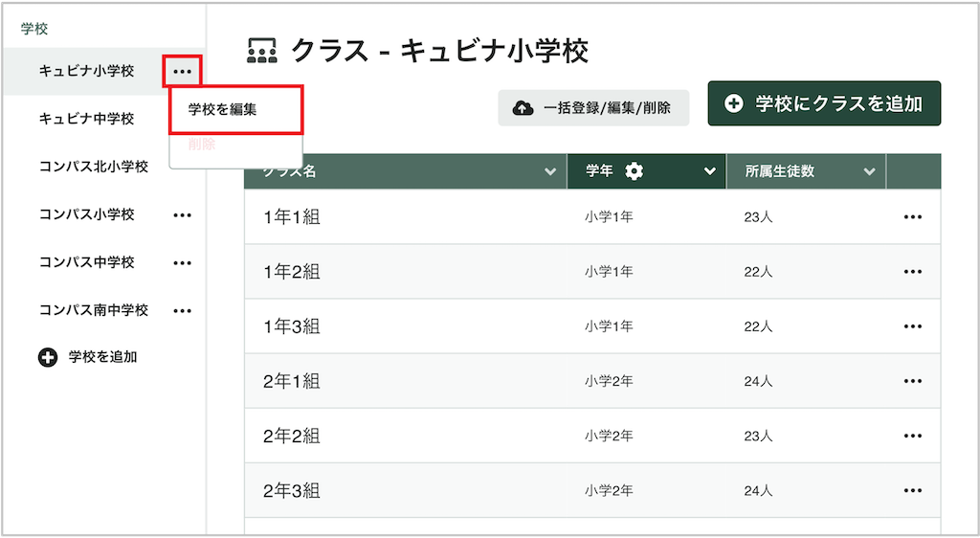
Task: Click the cloud upload icon on 一括登録/編集/削除
Action: click(x=523, y=108)
